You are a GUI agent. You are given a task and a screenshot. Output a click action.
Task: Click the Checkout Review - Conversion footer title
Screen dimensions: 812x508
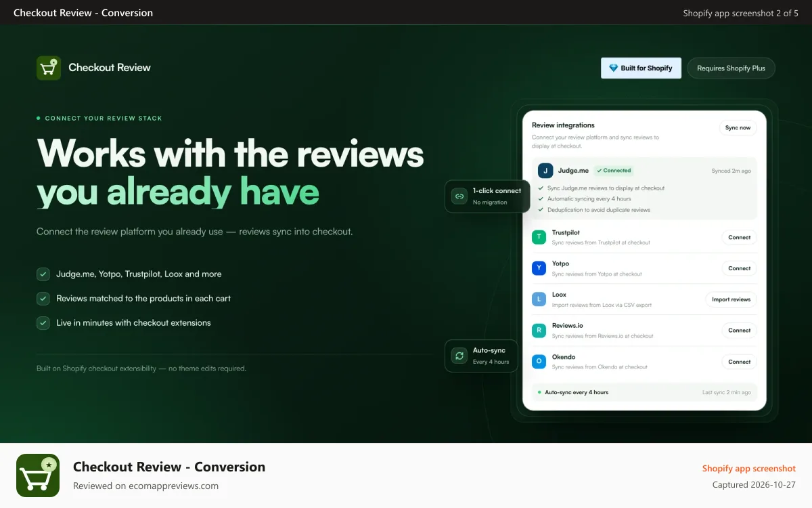click(169, 467)
